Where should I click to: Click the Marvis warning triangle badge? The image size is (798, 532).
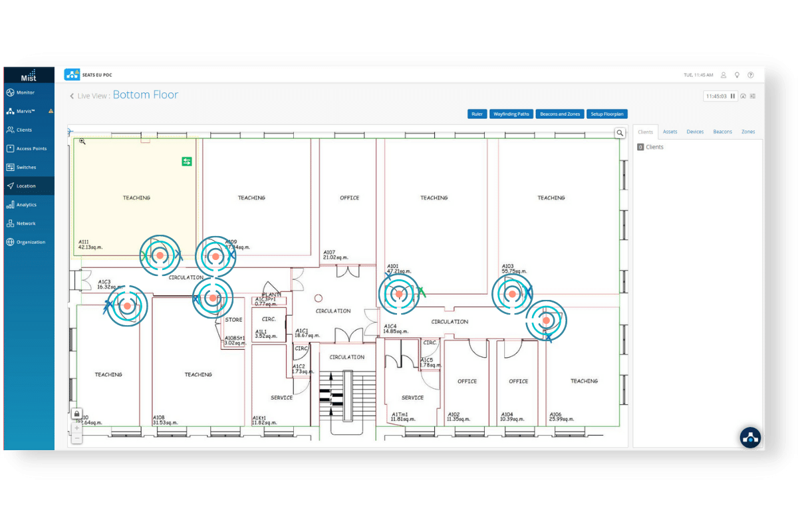click(x=51, y=111)
